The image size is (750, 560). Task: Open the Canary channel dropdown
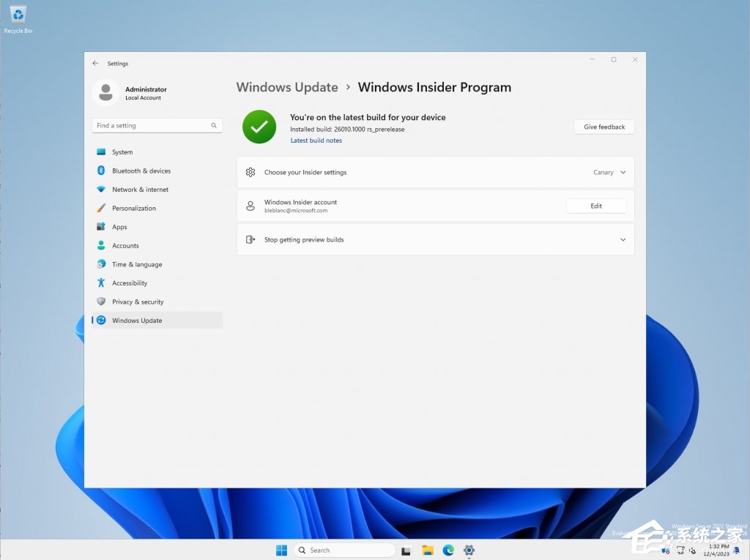click(609, 173)
